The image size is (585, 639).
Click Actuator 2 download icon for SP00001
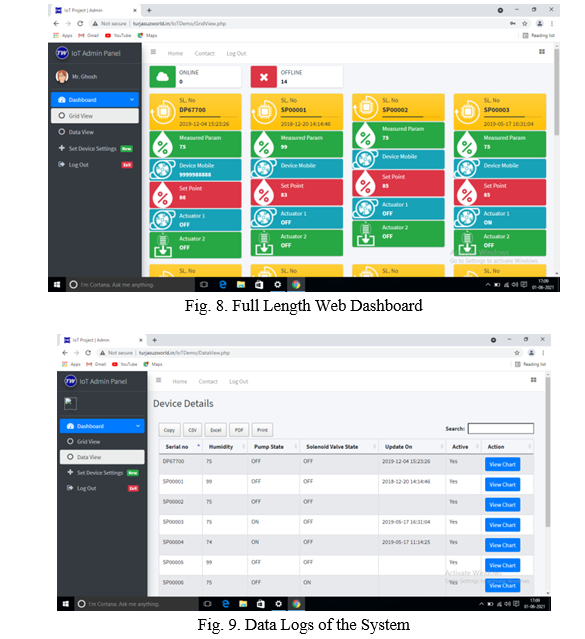tap(264, 243)
